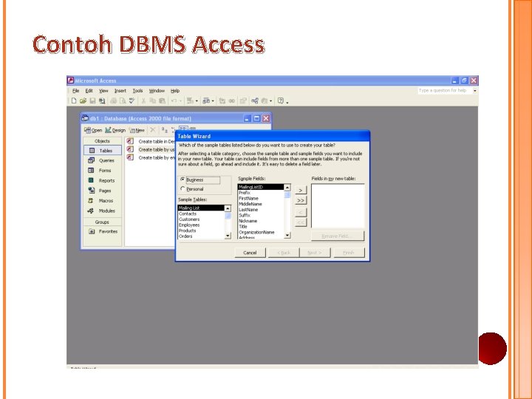
Task: Open the File menu
Action: pos(75,91)
